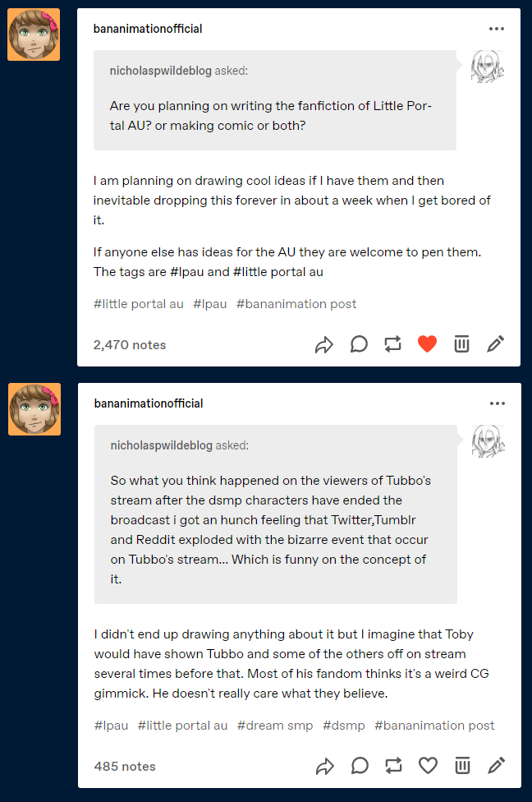The width and height of the screenshot is (532, 802).
Task: Share the 485 notes post
Action: (x=324, y=766)
